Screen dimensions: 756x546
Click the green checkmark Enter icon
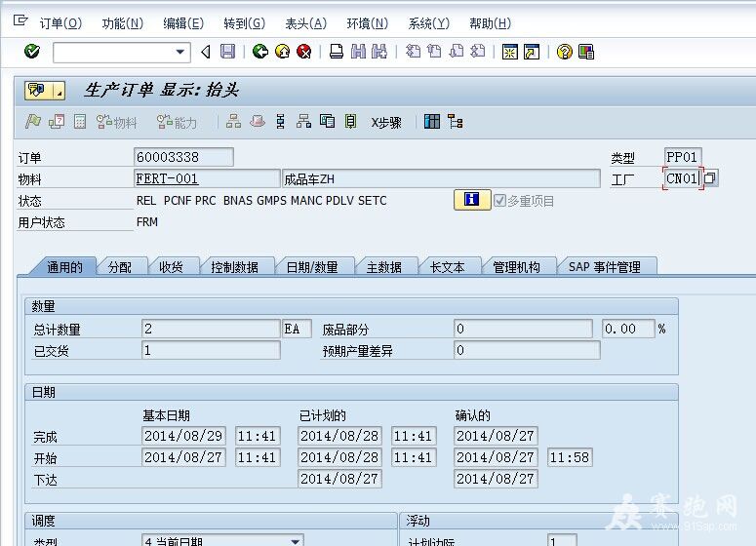[32, 51]
